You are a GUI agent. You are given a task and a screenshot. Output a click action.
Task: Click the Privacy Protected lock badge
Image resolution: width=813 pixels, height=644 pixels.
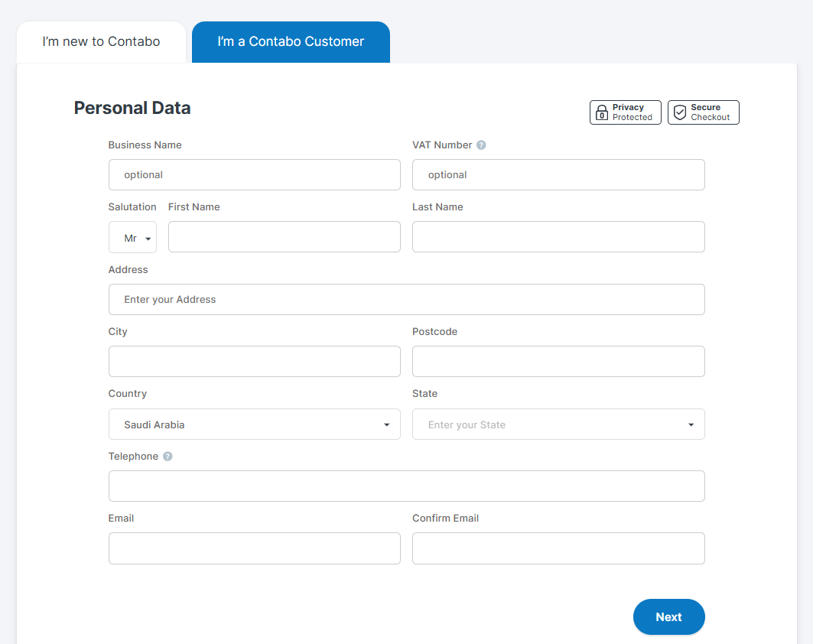click(x=626, y=112)
